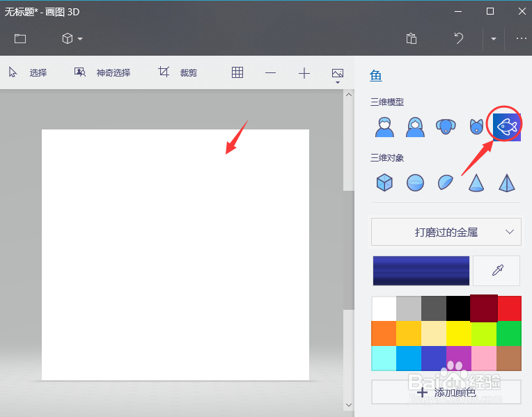Open the menu folder icon
This screenshot has width=532, height=417.
tap(20, 38)
